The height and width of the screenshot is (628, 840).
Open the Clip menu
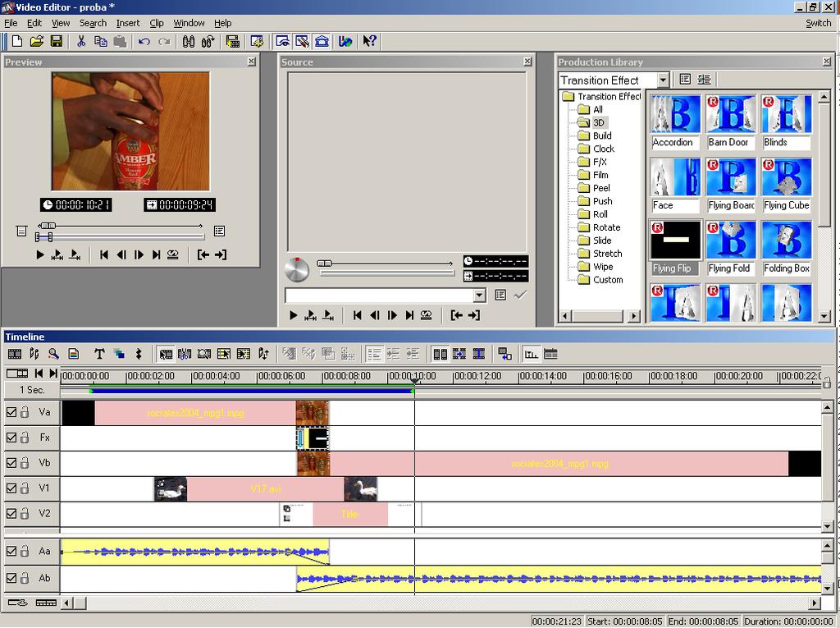click(x=157, y=23)
